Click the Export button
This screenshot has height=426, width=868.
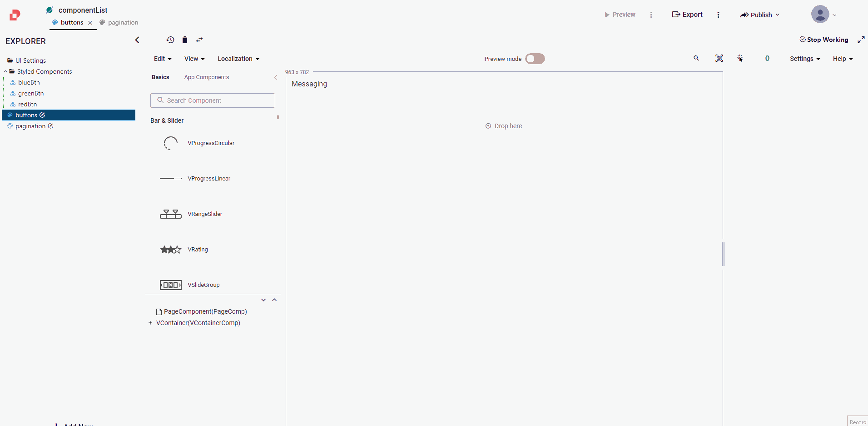[x=687, y=15]
